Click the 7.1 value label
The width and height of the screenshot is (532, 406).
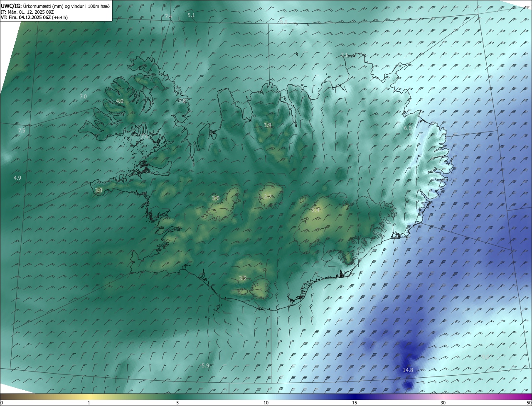coord(344,55)
